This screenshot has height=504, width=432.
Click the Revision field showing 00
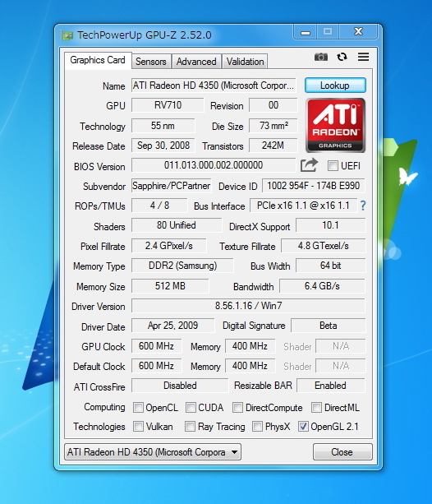click(x=273, y=105)
